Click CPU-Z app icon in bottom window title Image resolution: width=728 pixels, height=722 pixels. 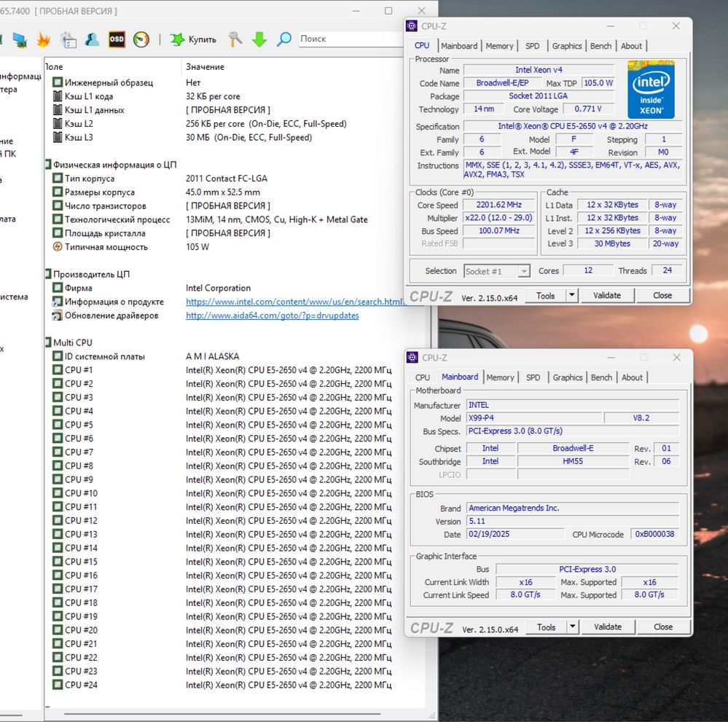pyautogui.click(x=412, y=358)
